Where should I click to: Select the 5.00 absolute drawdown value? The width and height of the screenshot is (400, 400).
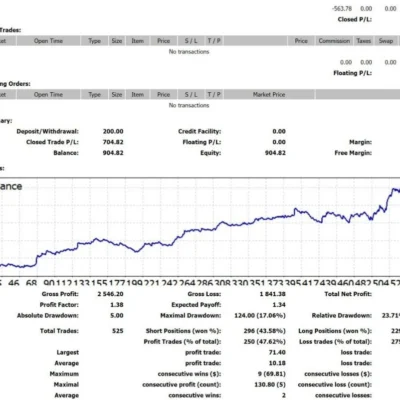pos(117,316)
